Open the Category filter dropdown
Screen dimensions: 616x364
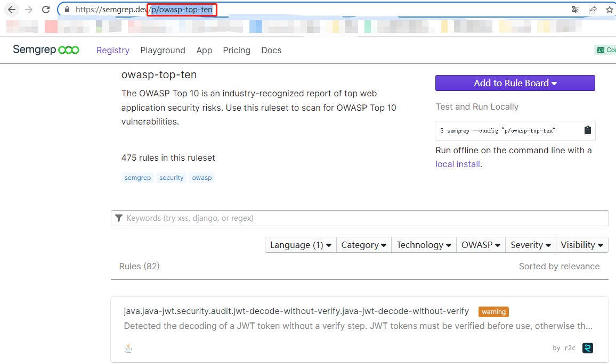(364, 245)
